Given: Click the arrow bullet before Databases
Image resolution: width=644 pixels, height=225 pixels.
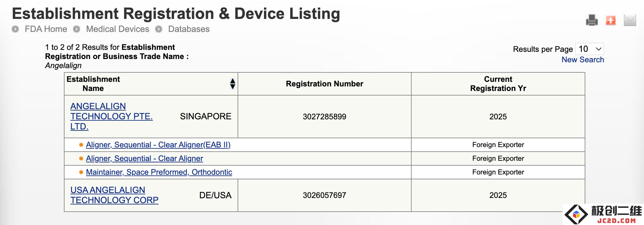Looking at the screenshot, I should coord(159,29).
